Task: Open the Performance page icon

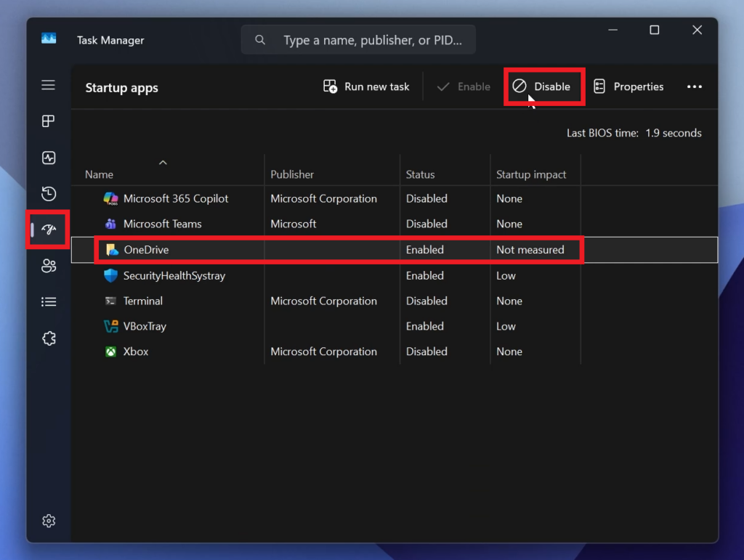Action: coord(49,158)
